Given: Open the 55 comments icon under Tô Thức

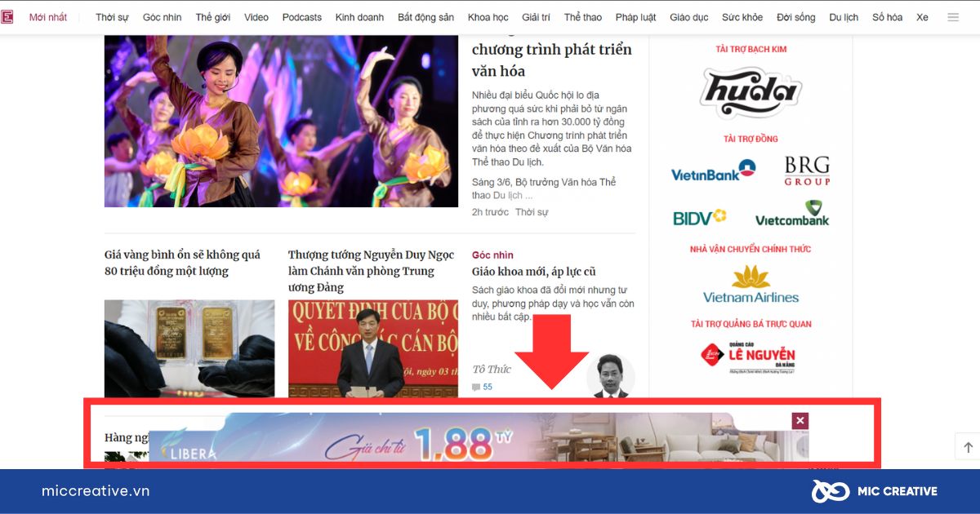Looking at the screenshot, I should [x=482, y=387].
